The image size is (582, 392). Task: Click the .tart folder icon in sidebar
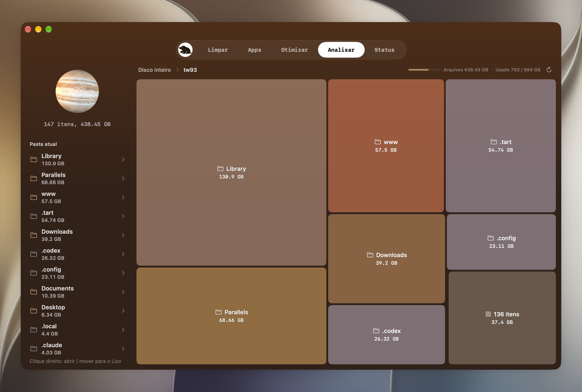click(34, 216)
